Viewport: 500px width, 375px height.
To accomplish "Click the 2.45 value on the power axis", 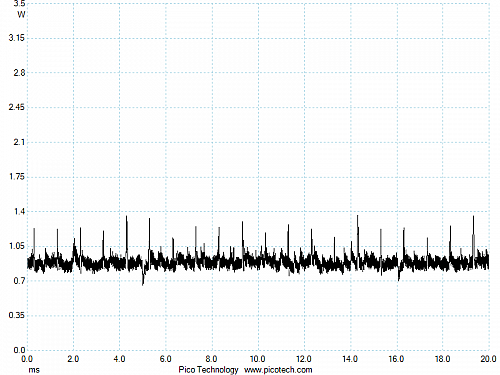I will coord(17,107).
